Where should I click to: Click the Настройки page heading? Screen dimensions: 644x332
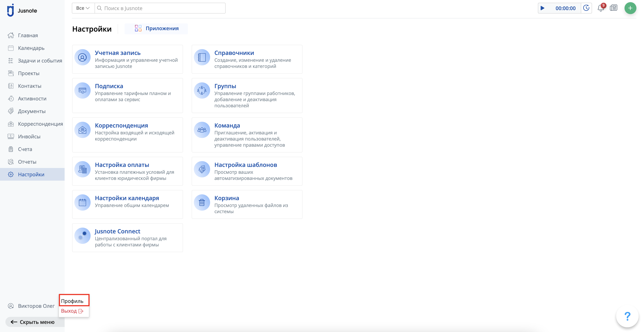click(92, 29)
